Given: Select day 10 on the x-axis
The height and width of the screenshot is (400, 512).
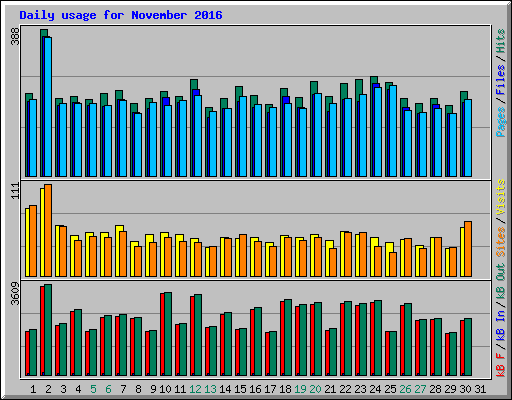Looking at the screenshot, I should pos(165,389).
